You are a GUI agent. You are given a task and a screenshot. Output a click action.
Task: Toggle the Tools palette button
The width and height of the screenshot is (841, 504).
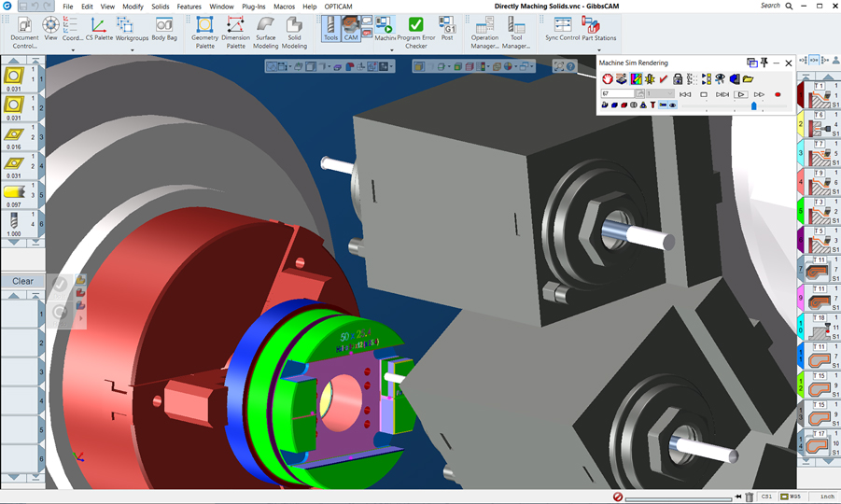330,29
